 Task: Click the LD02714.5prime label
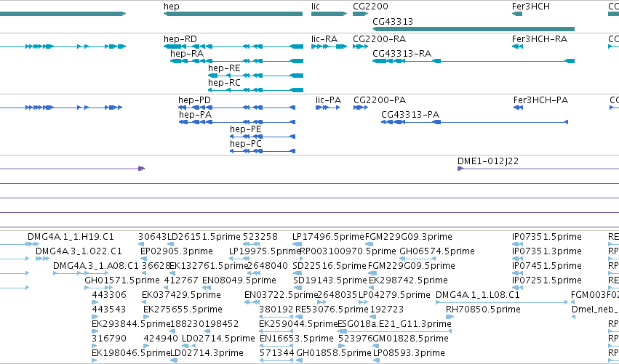coord(218,339)
